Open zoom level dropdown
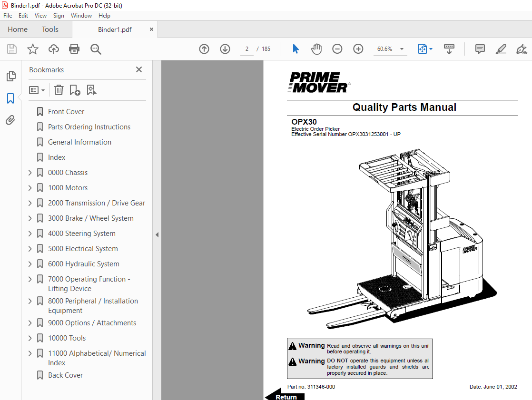Viewport: 532px width, 400px height. click(x=402, y=49)
